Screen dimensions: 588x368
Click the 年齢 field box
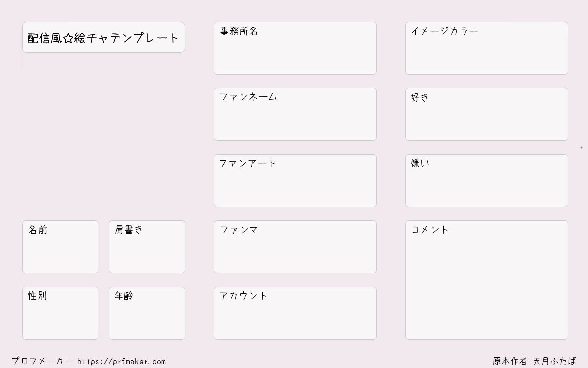(x=147, y=313)
